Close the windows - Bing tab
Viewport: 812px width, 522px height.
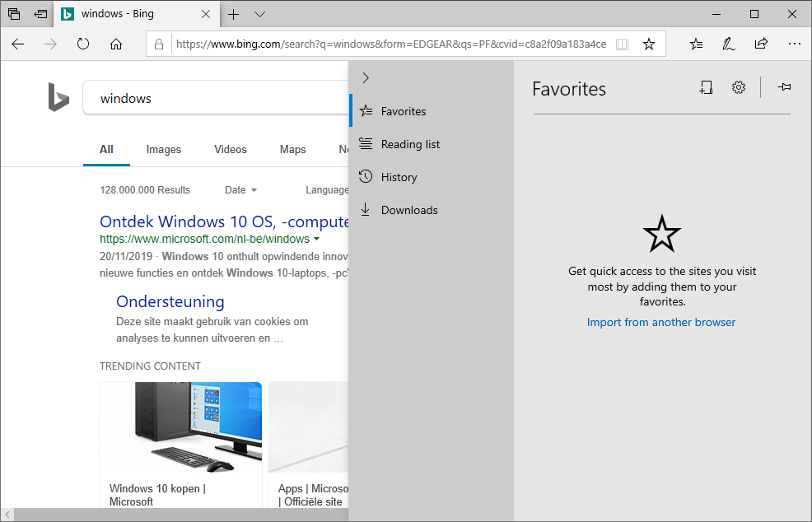click(206, 14)
